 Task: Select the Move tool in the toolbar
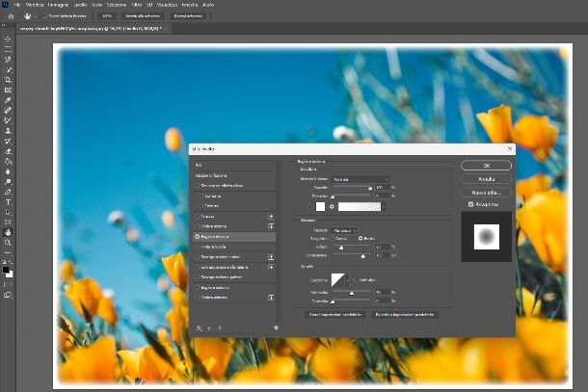8,39
